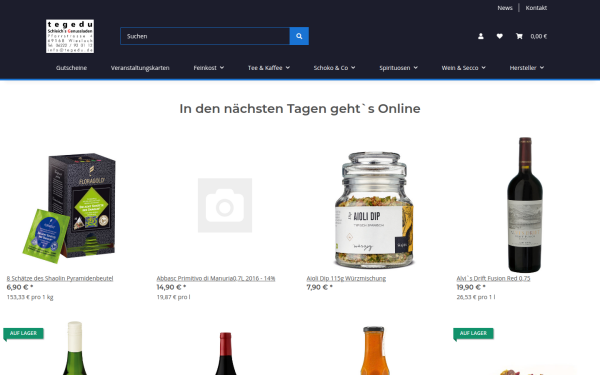The image size is (600, 375).
Task: Open the News link
Action: tap(505, 8)
